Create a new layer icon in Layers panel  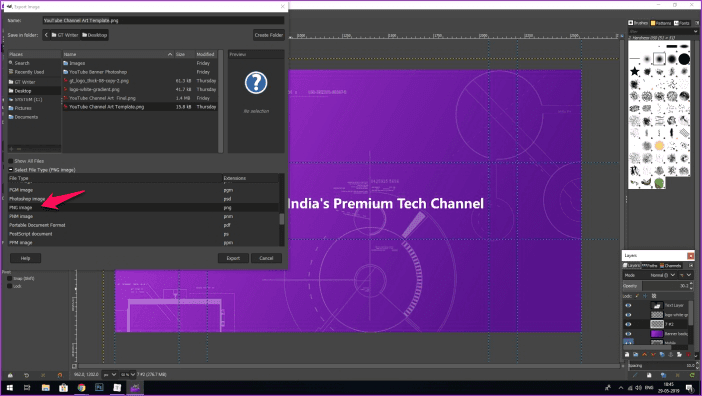pos(627,355)
